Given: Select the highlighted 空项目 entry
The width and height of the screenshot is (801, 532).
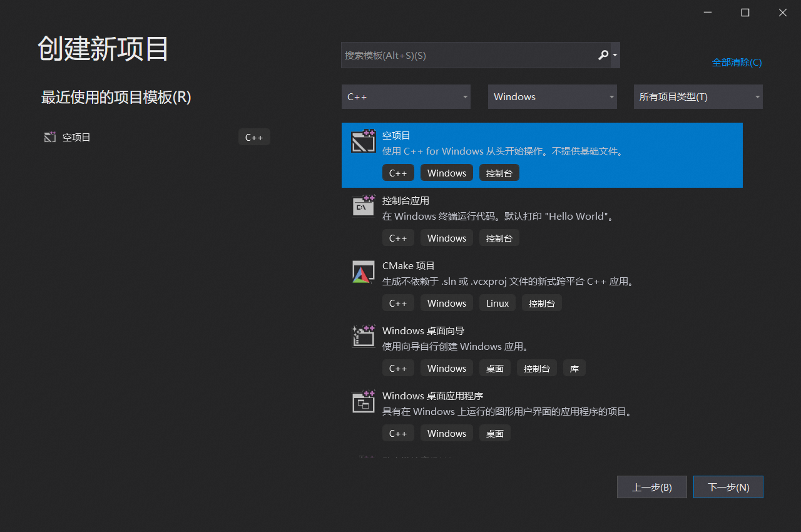Looking at the screenshot, I should tap(542, 155).
